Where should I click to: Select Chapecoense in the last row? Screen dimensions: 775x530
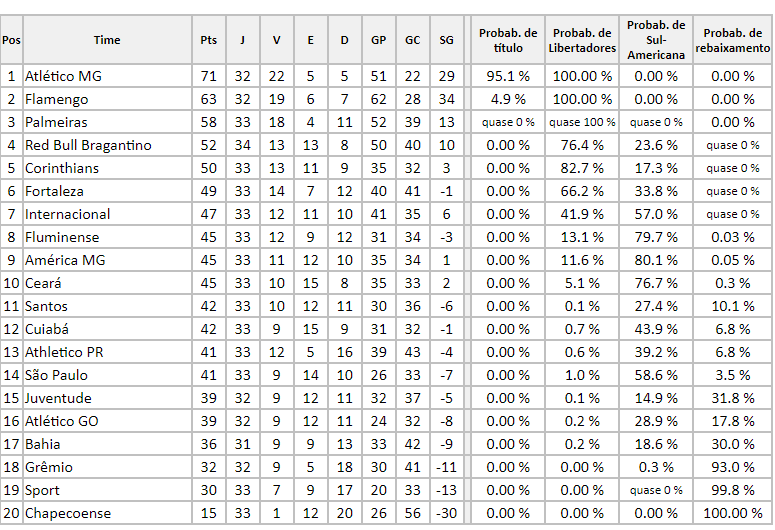point(68,513)
